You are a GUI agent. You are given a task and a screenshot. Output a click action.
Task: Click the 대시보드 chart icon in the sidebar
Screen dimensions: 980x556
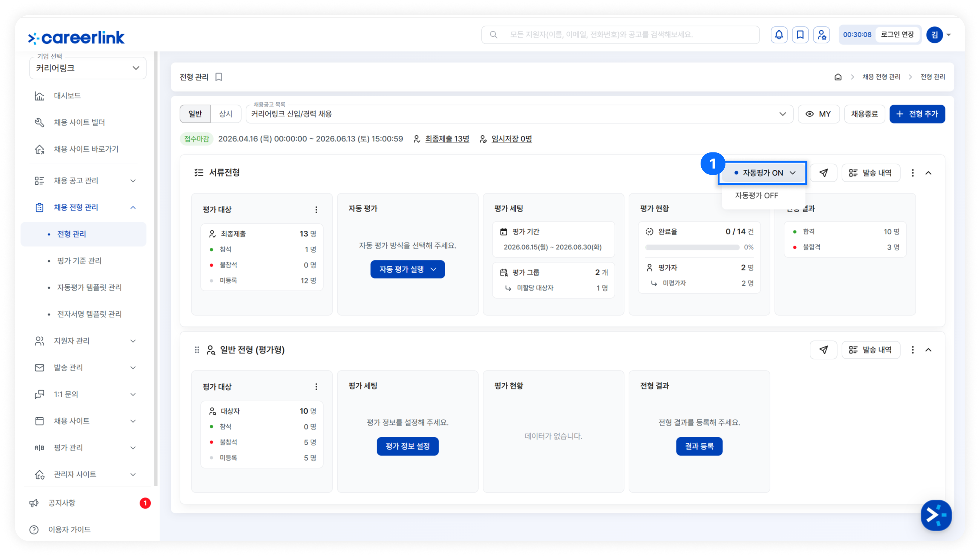(x=39, y=96)
